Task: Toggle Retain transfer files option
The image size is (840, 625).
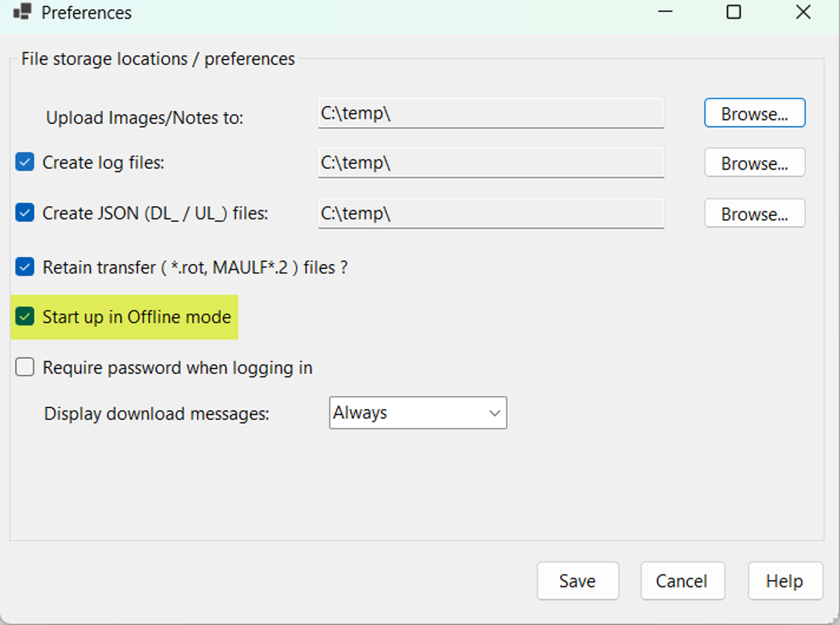Action: [26, 267]
